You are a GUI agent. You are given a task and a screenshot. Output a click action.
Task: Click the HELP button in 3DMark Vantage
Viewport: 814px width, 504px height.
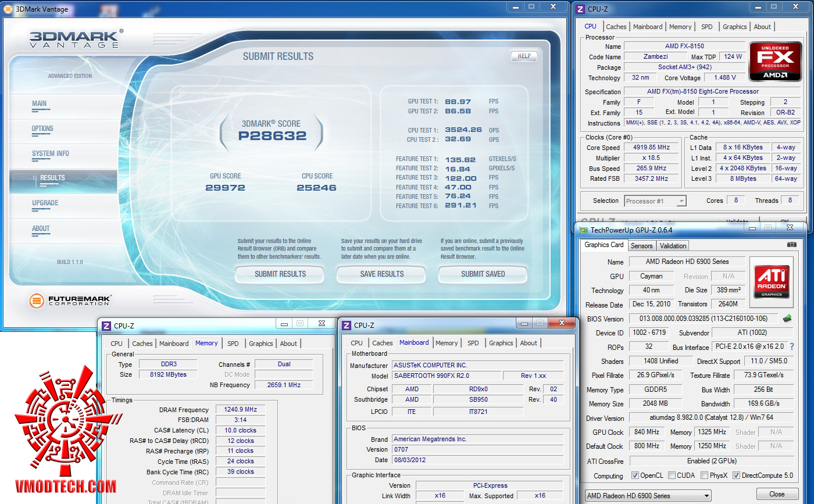pyautogui.click(x=523, y=56)
